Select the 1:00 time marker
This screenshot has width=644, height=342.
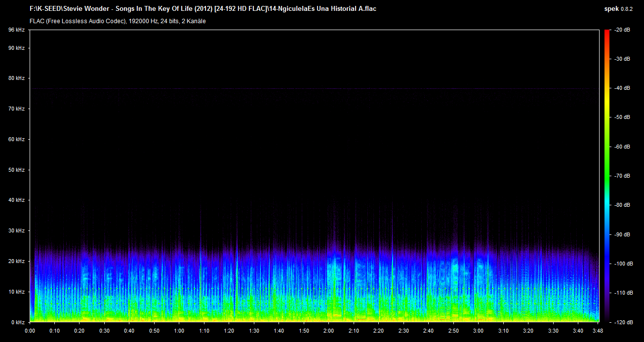(179, 331)
